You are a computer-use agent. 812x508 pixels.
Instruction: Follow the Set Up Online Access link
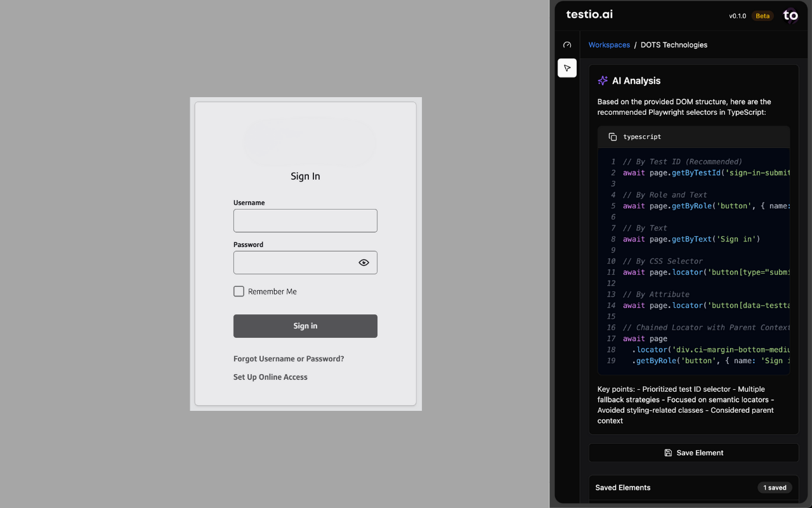(x=270, y=377)
